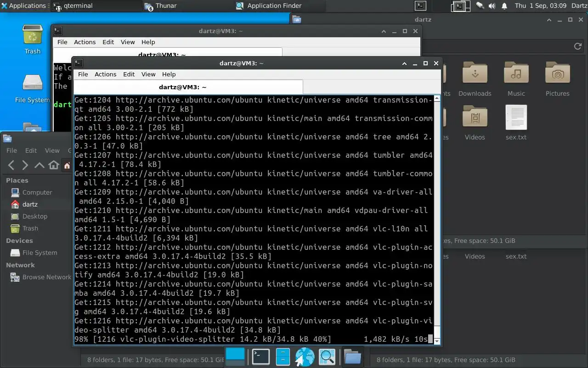Click the scrollbar up arrow in front terminal

(x=437, y=98)
